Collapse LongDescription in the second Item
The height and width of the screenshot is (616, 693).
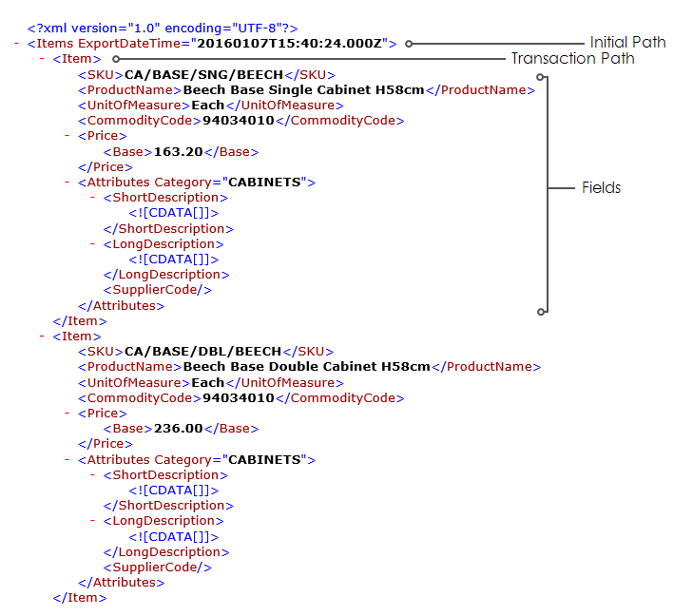pyautogui.click(x=93, y=521)
